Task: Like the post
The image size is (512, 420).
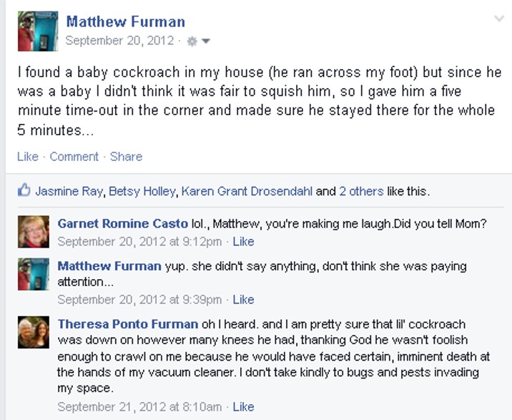Action: 28,157
